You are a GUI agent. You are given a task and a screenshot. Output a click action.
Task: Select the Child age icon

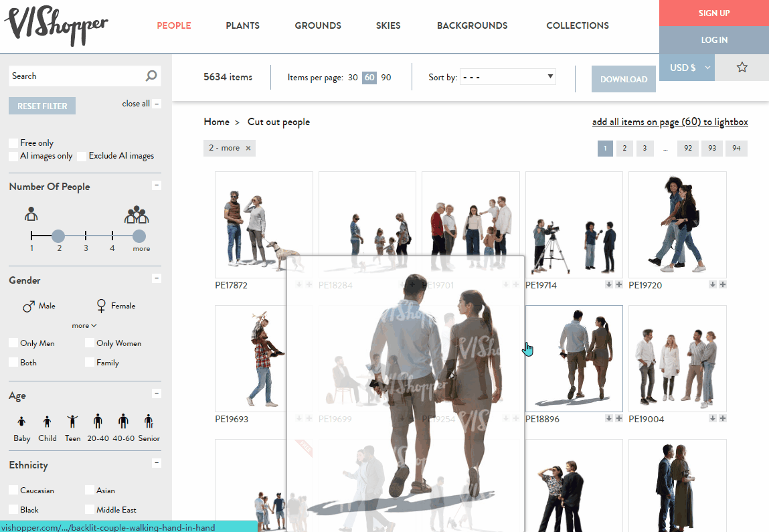[x=47, y=421]
